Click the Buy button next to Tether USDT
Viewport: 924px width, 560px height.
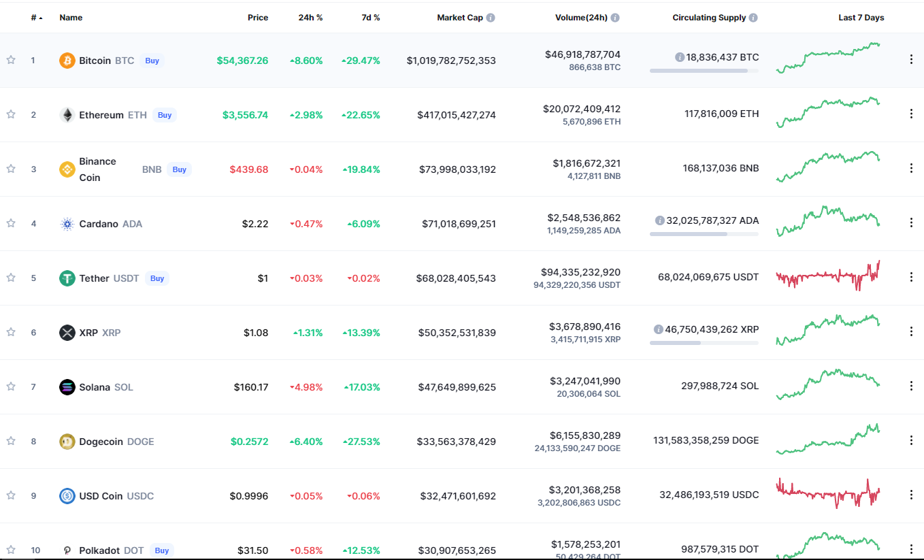pyautogui.click(x=157, y=278)
